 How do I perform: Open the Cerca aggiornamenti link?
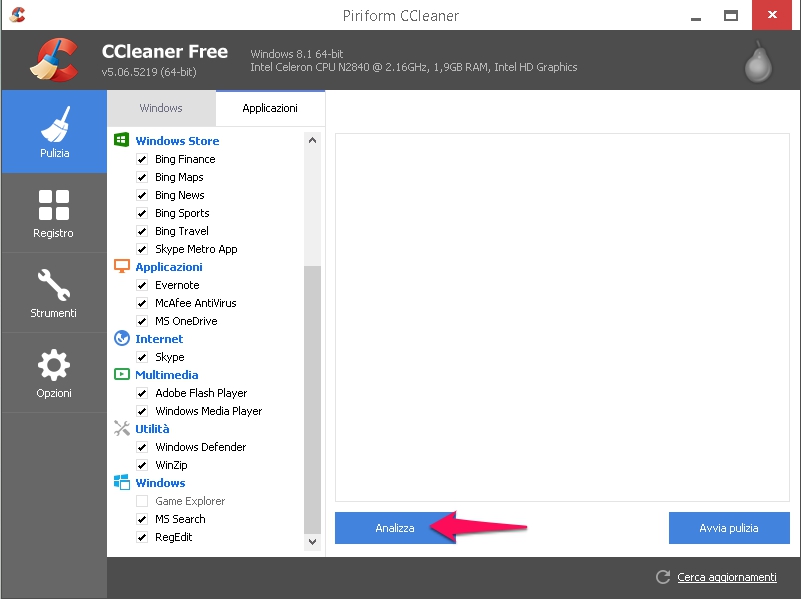pyautogui.click(x=726, y=577)
